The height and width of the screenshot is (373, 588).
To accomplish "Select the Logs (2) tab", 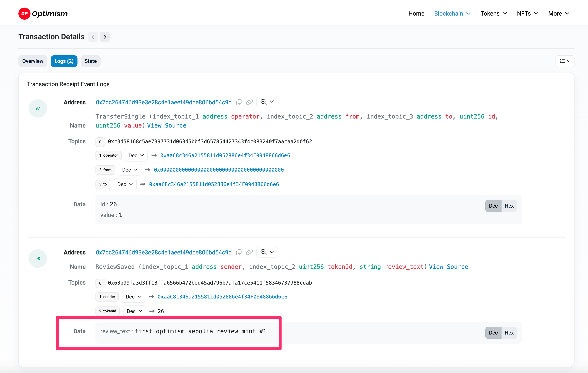I will (x=64, y=61).
